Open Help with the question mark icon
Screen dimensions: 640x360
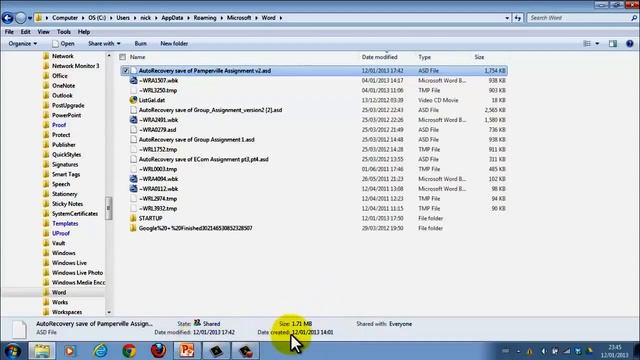(x=629, y=44)
